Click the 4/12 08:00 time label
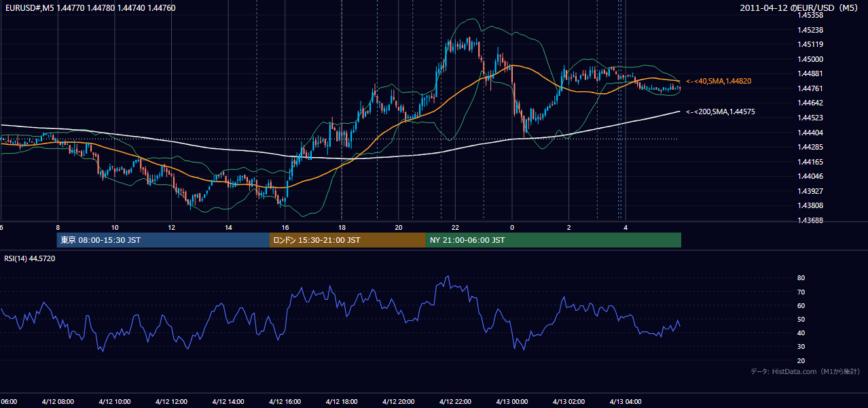This screenshot has width=868, height=408. point(58,402)
